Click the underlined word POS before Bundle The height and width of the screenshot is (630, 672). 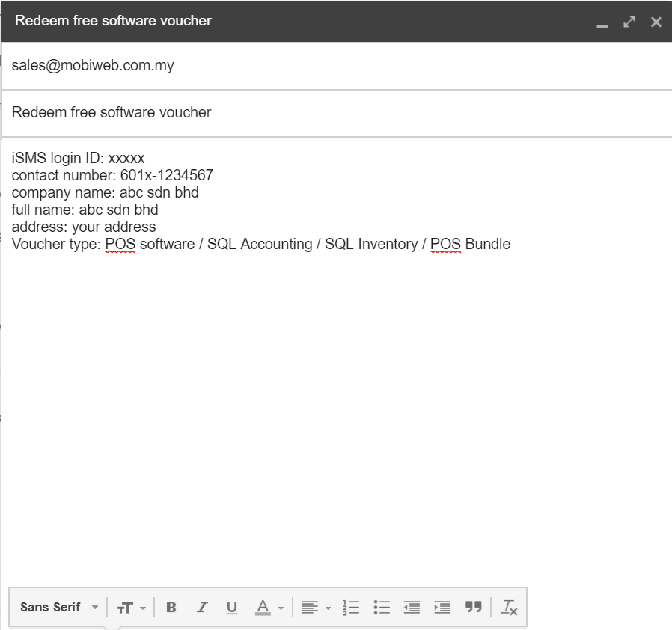pos(445,244)
